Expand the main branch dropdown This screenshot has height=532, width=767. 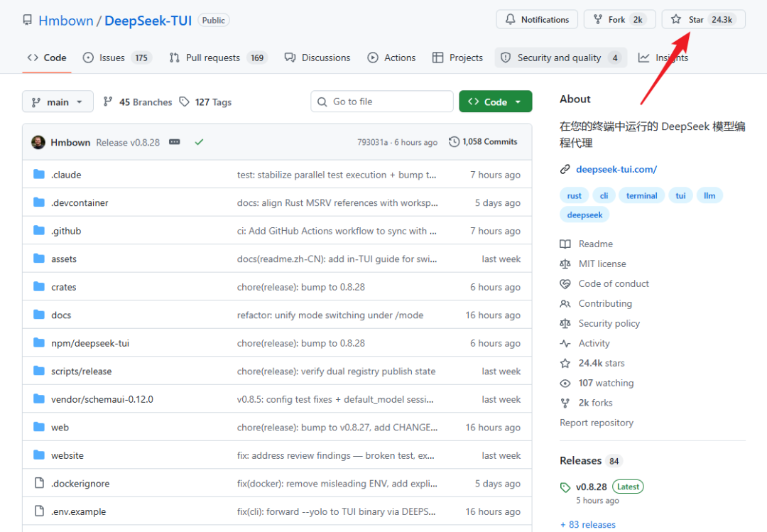click(x=58, y=102)
